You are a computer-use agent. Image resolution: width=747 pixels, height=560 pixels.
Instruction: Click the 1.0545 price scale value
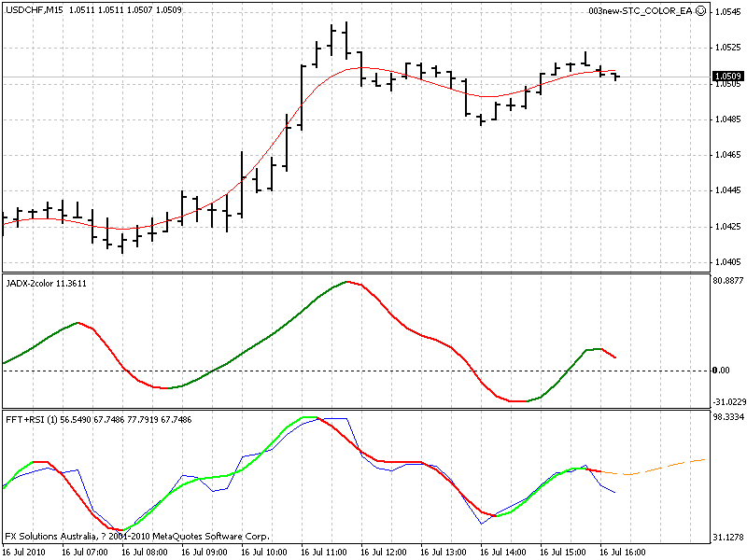point(728,12)
